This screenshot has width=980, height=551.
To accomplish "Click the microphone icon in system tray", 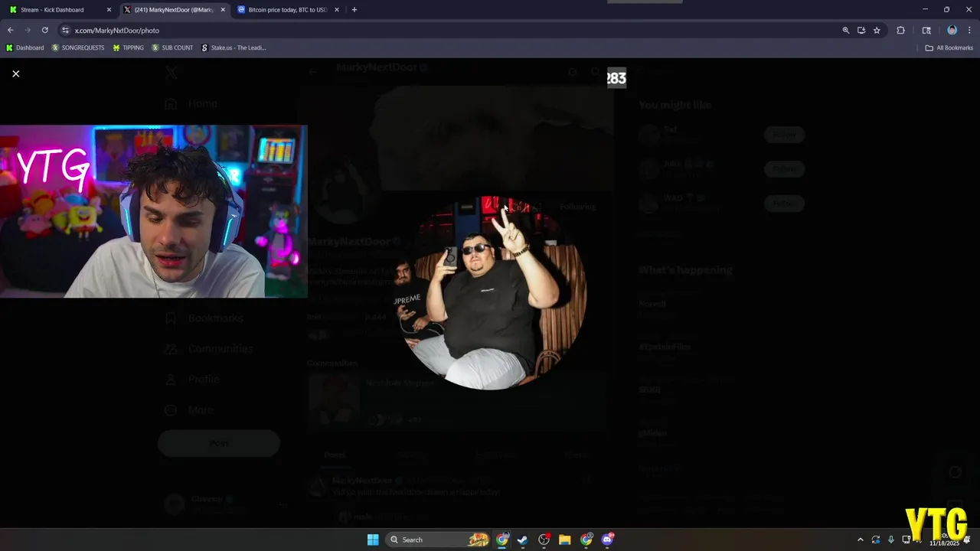I will tap(891, 540).
